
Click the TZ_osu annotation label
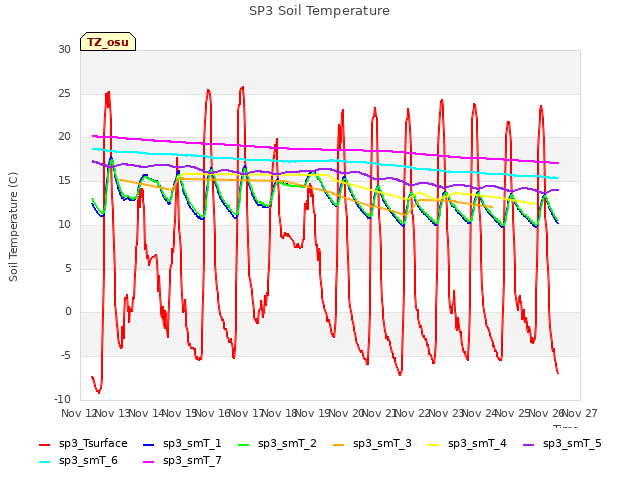(108, 42)
